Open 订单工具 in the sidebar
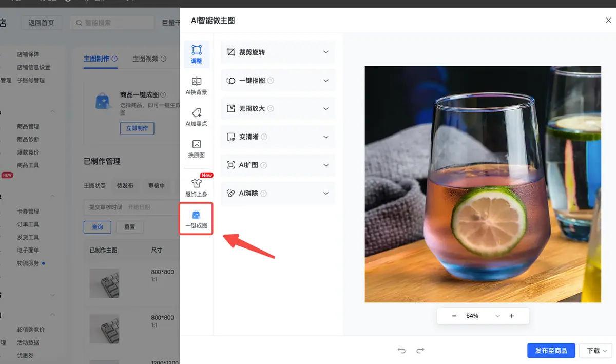Screen dimensions: 616x364 [x=28, y=224]
